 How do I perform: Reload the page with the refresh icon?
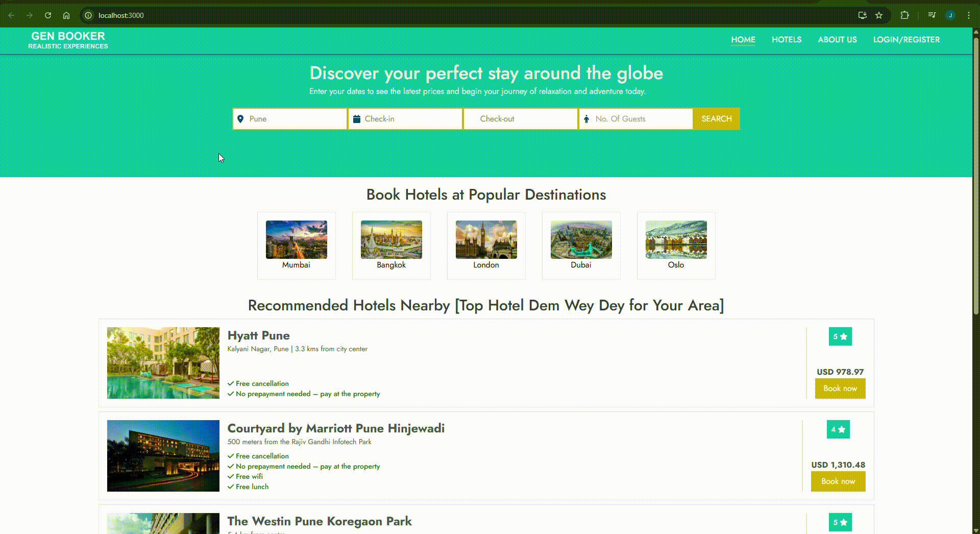pos(48,15)
